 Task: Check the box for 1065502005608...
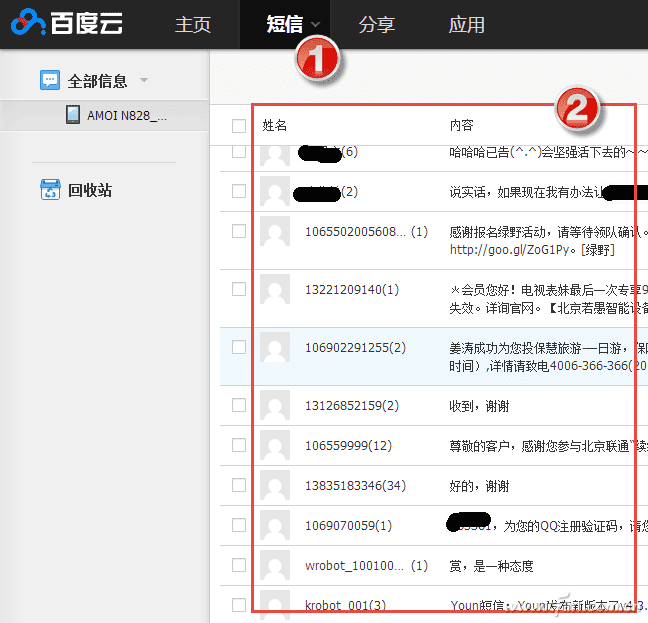coord(239,231)
